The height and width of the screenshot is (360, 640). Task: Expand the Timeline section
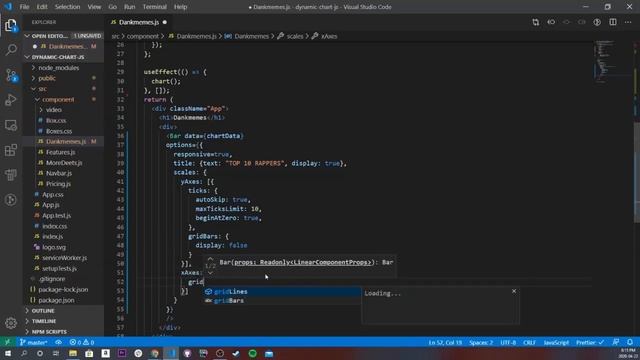(x=63, y=321)
